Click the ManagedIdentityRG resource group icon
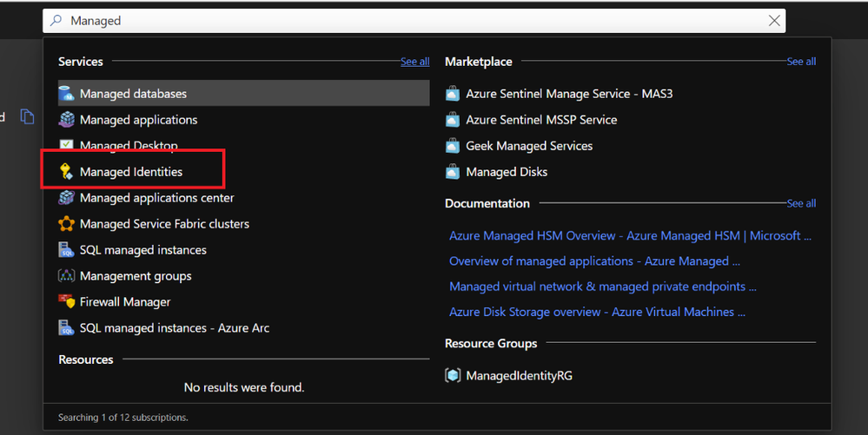 pos(453,375)
